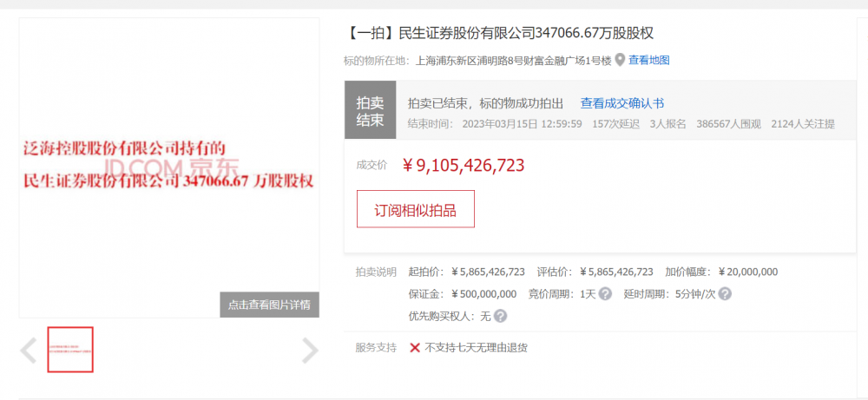Click the appraisal price after 评估价
This screenshot has width=868, height=400.
(x=616, y=272)
